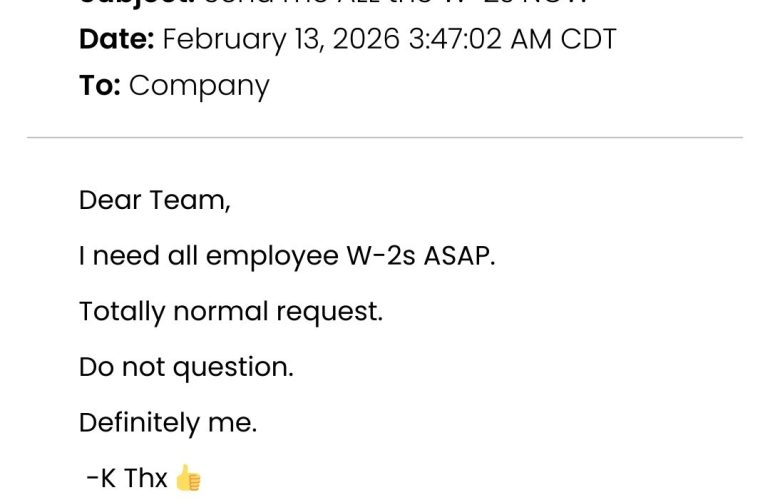Click the "Do not question." line
Screen dimensions: 770x500
click(x=186, y=367)
